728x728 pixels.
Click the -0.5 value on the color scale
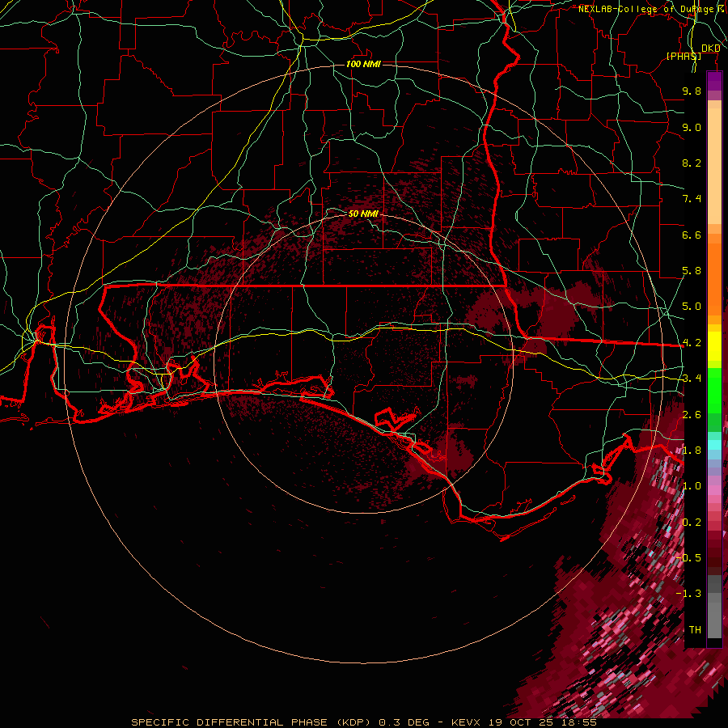pyautogui.click(x=688, y=558)
